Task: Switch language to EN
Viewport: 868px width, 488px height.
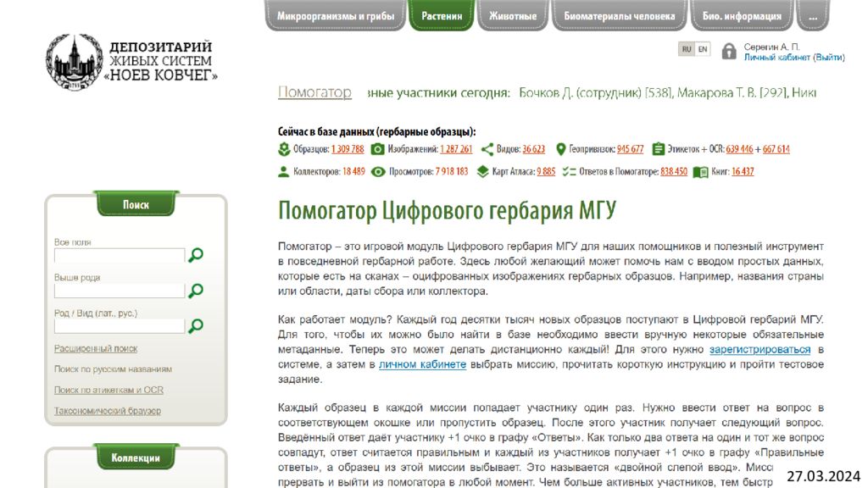Action: [703, 49]
